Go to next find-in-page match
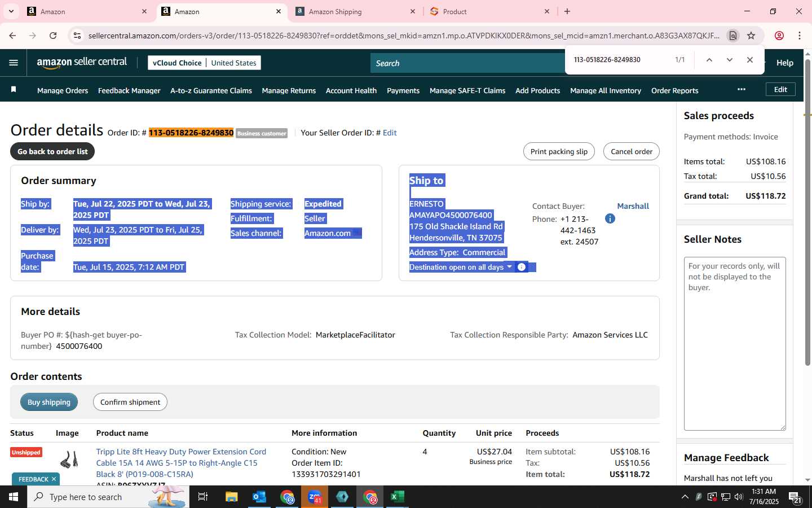The image size is (812, 508). click(x=730, y=60)
